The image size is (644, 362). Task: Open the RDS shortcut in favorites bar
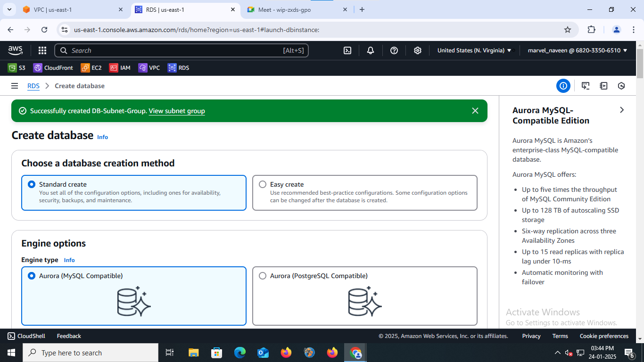coord(178,68)
